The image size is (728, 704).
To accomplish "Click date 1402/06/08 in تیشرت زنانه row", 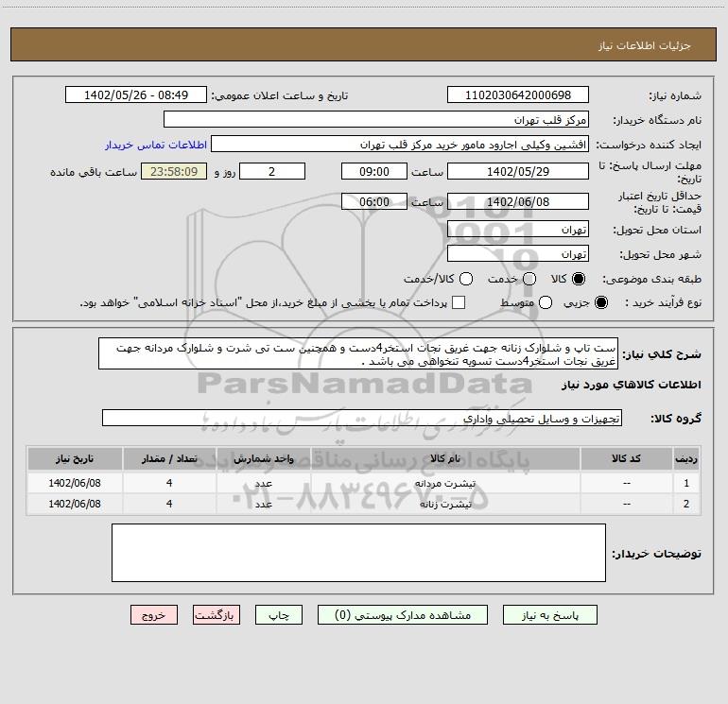I will tap(75, 504).
